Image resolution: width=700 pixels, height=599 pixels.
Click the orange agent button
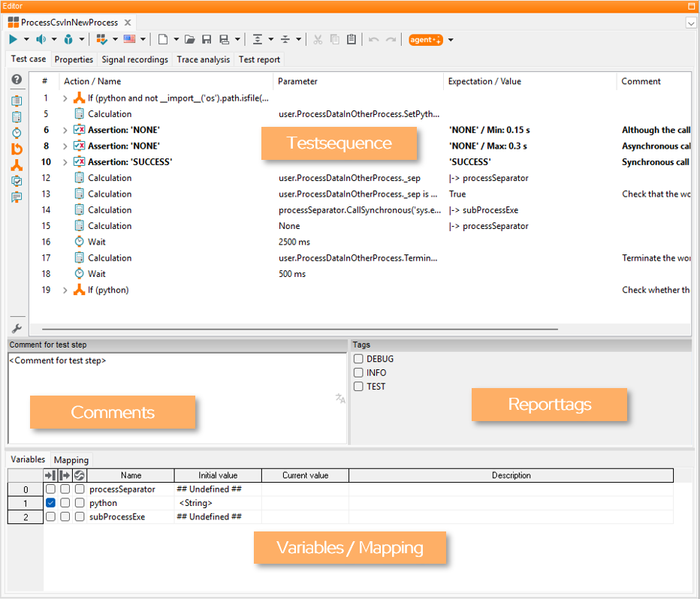pyautogui.click(x=426, y=40)
